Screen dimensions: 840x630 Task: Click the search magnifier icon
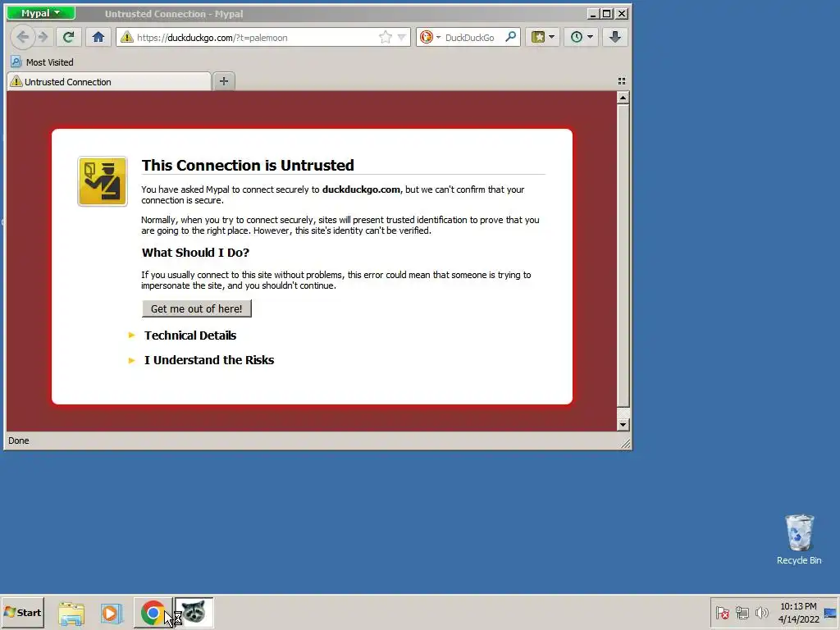coord(510,36)
